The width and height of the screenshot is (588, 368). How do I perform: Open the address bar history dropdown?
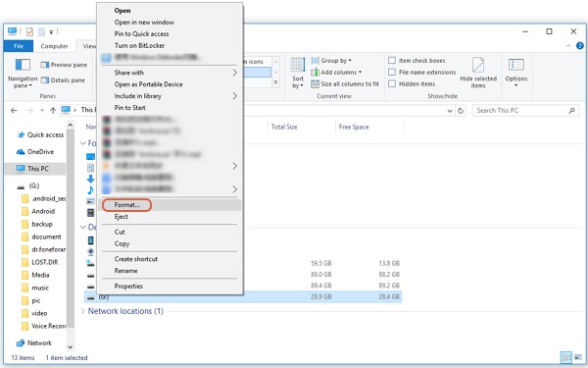pos(450,111)
